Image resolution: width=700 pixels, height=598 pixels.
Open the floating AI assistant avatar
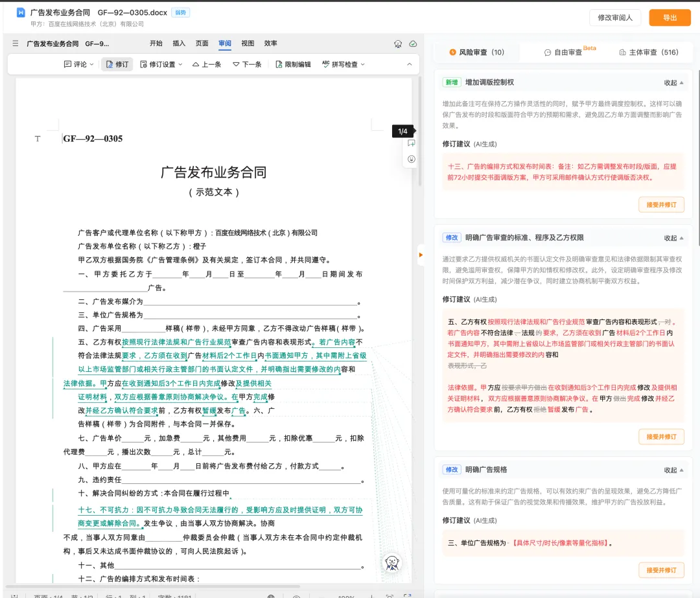coord(391,563)
